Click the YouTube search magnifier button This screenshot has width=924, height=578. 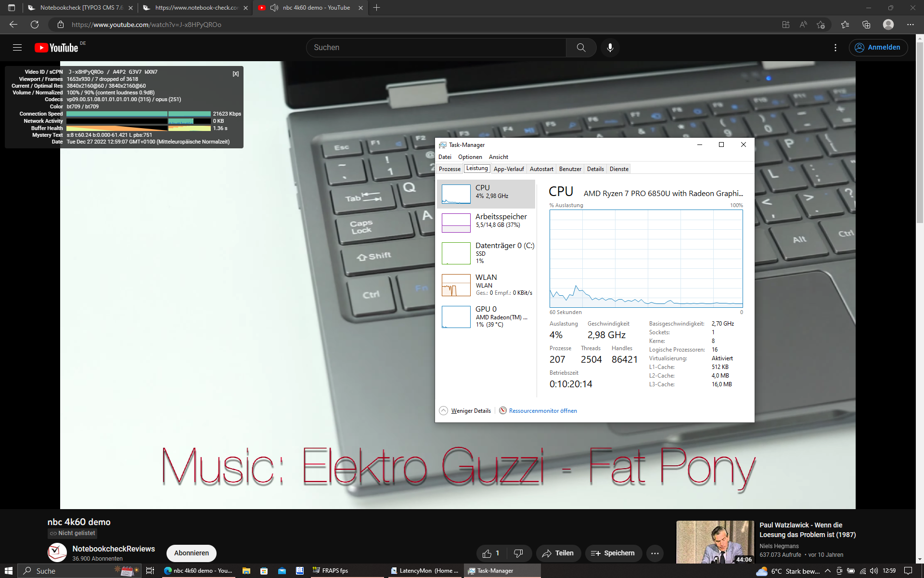tap(581, 48)
